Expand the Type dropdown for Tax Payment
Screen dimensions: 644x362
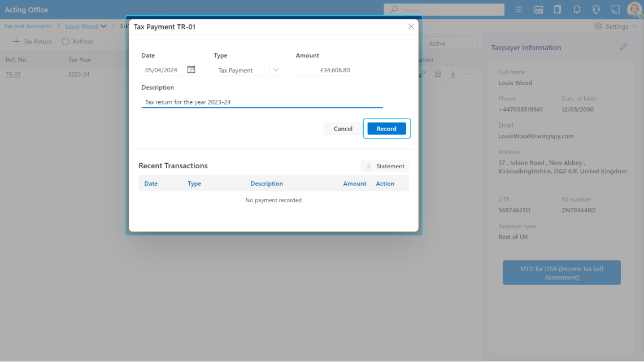tap(275, 70)
